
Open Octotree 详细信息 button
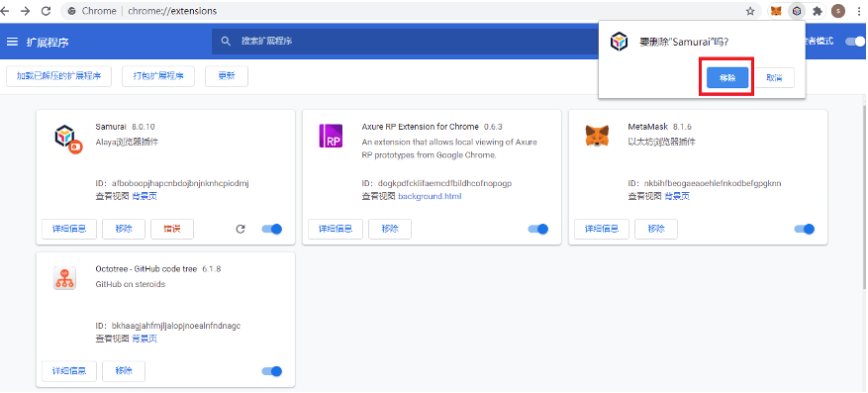click(69, 371)
